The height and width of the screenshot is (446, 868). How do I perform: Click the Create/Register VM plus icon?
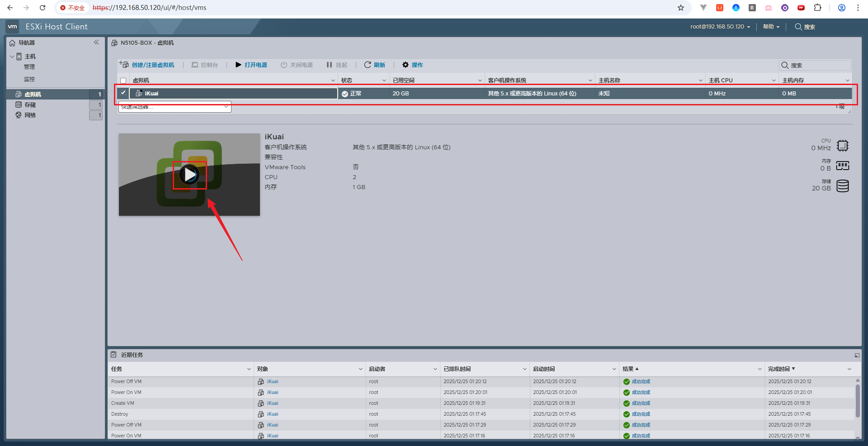point(124,65)
